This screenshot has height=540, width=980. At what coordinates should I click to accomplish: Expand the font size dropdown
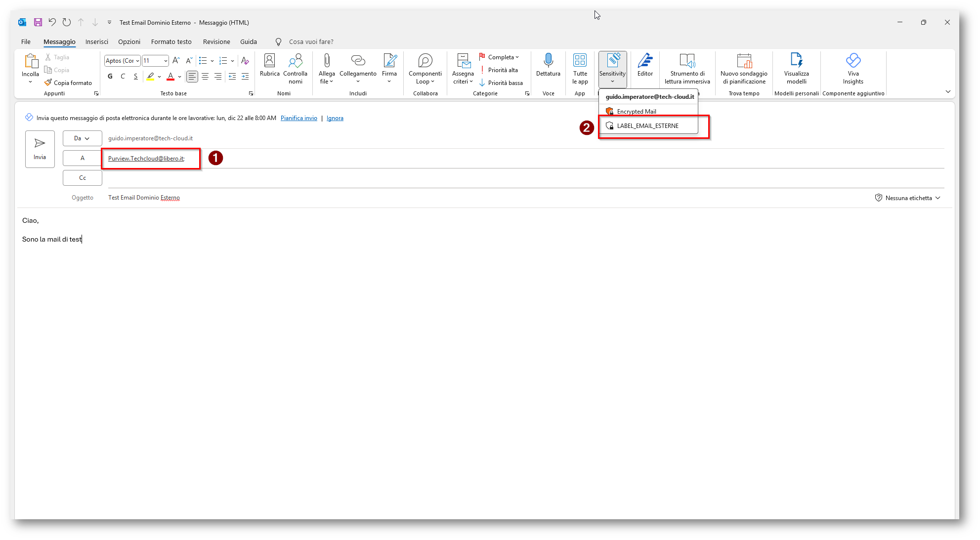(166, 61)
